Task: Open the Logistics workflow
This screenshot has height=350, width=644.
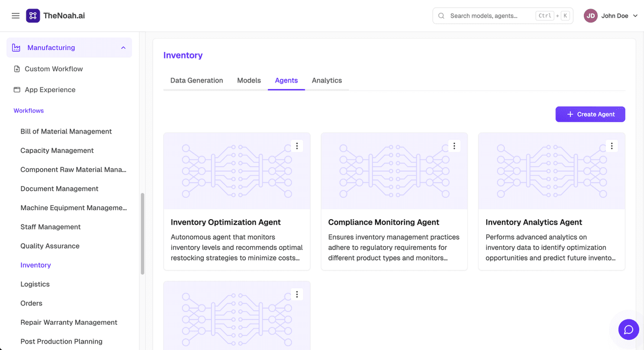Action: (35, 284)
